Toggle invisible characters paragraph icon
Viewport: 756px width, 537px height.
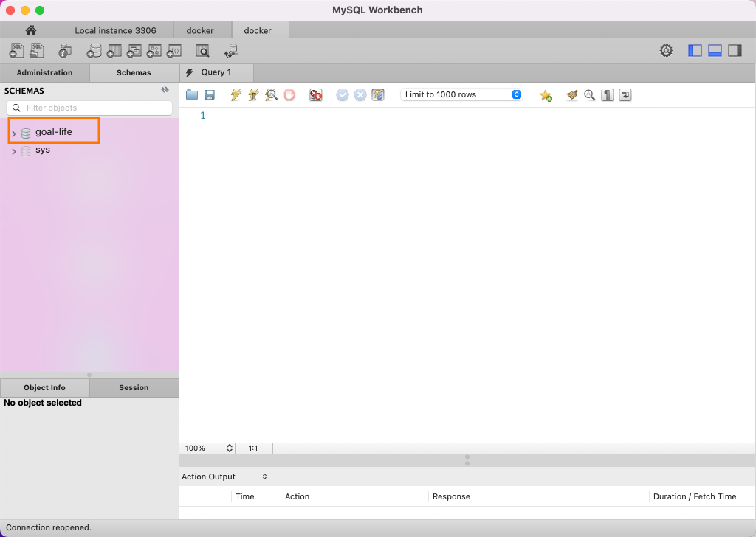(x=608, y=95)
